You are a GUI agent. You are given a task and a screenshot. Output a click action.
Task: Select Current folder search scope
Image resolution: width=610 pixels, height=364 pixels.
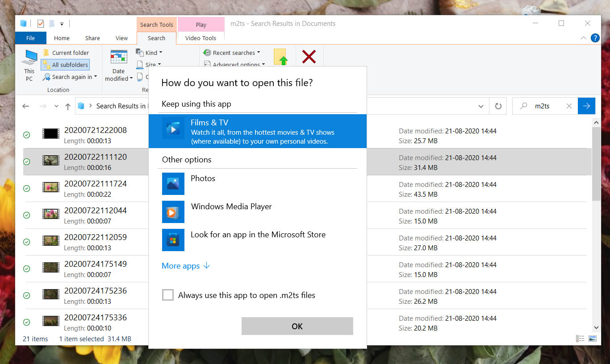[x=66, y=53]
